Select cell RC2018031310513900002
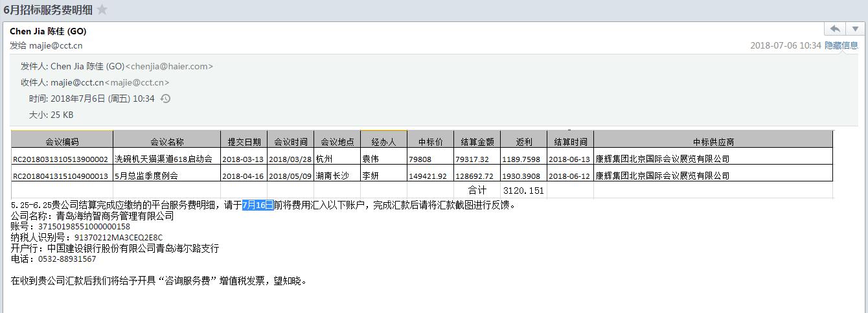This screenshot has height=313, width=868. pos(60,159)
